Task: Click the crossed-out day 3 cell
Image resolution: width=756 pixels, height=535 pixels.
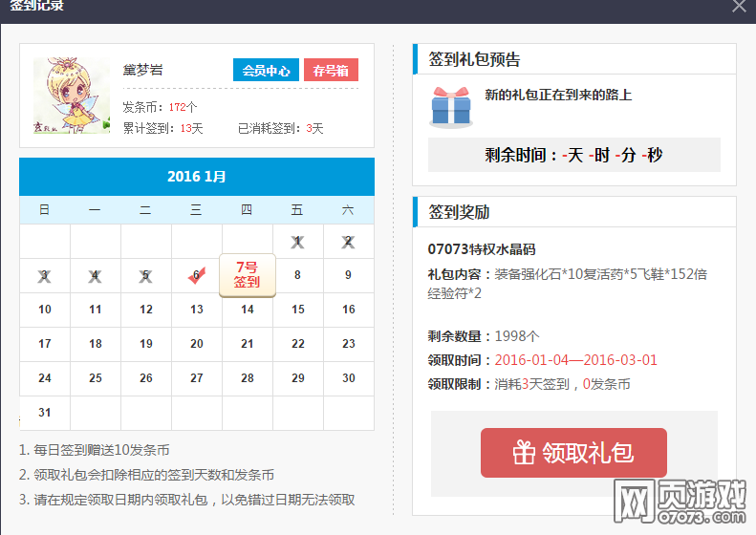Action: pos(44,276)
